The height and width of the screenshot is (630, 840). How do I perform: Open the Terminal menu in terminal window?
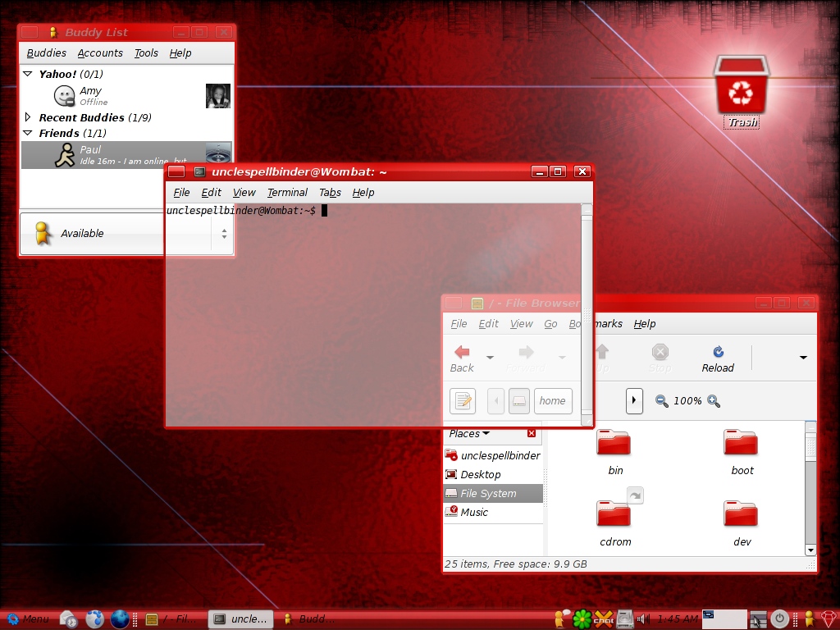tap(287, 192)
